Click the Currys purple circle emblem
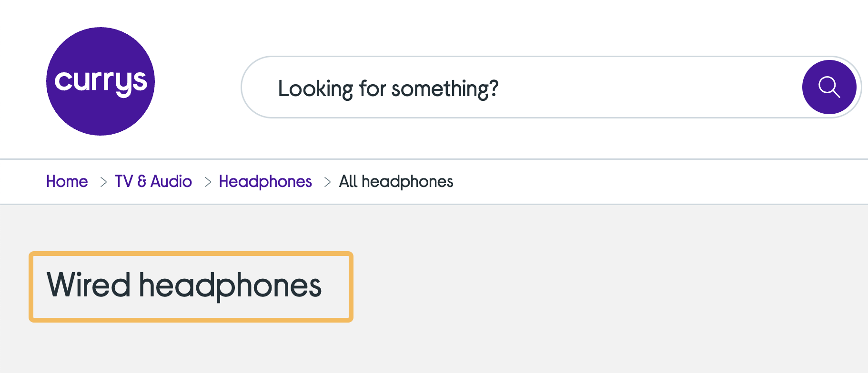Image resolution: width=868 pixels, height=373 pixels. pyautogui.click(x=100, y=81)
